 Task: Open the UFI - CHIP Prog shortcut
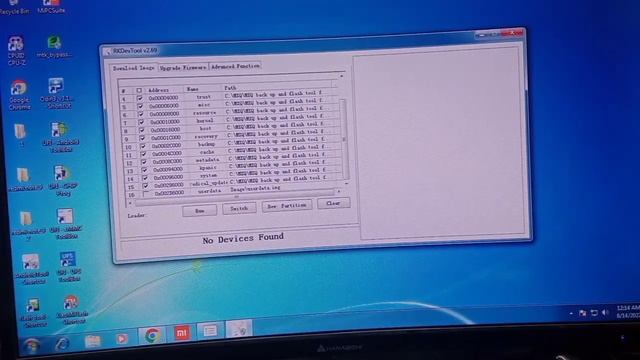(62, 181)
